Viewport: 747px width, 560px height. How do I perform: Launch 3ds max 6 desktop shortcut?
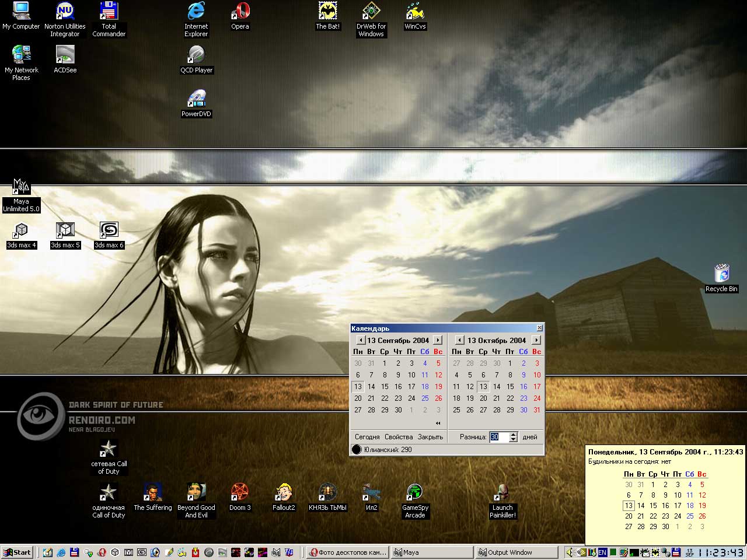click(x=109, y=230)
